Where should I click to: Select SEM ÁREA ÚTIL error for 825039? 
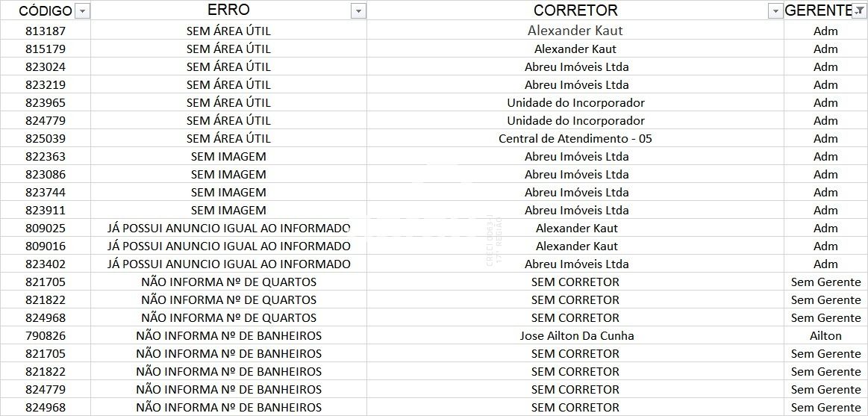coord(228,138)
